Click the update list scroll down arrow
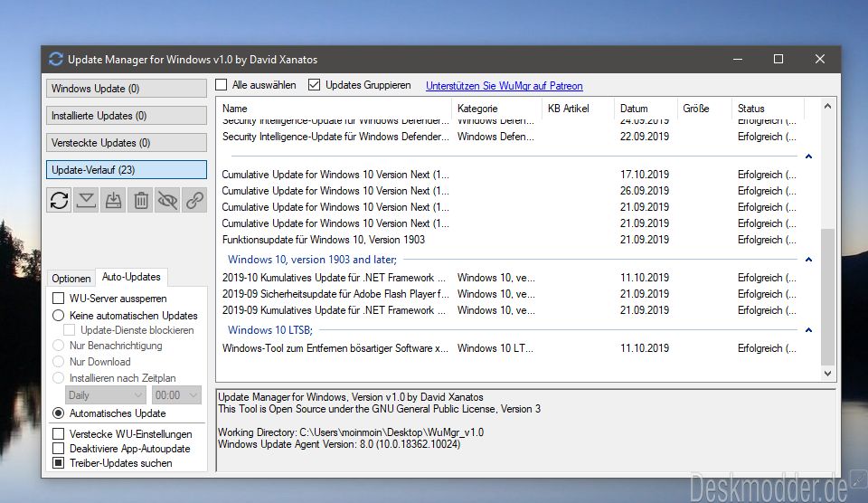 pyautogui.click(x=827, y=374)
